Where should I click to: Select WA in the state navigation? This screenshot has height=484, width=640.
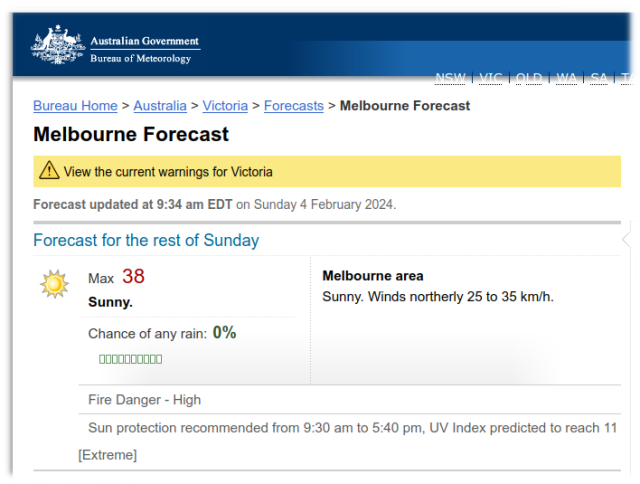coord(566,78)
